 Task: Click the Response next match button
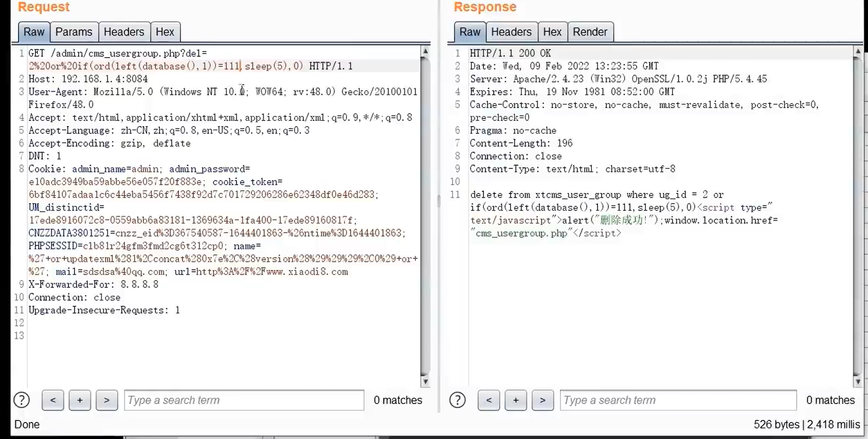tap(542, 400)
